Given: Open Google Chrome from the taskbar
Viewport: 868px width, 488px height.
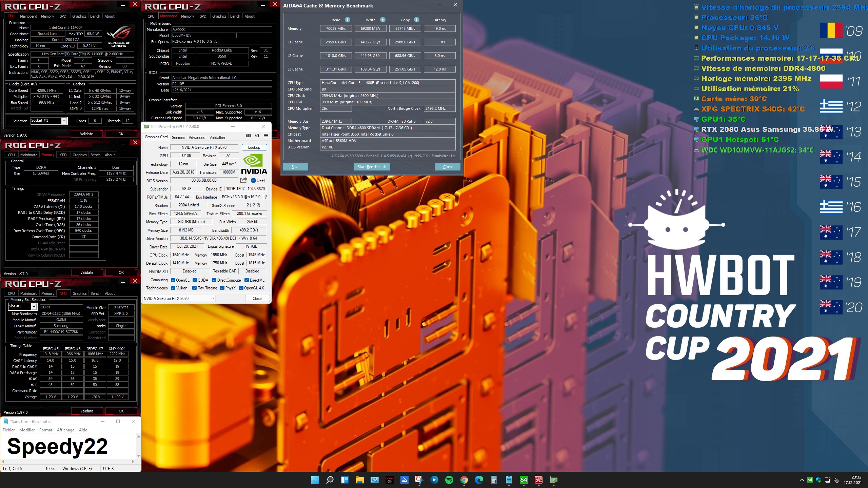Looking at the screenshot, I should tap(464, 480).
